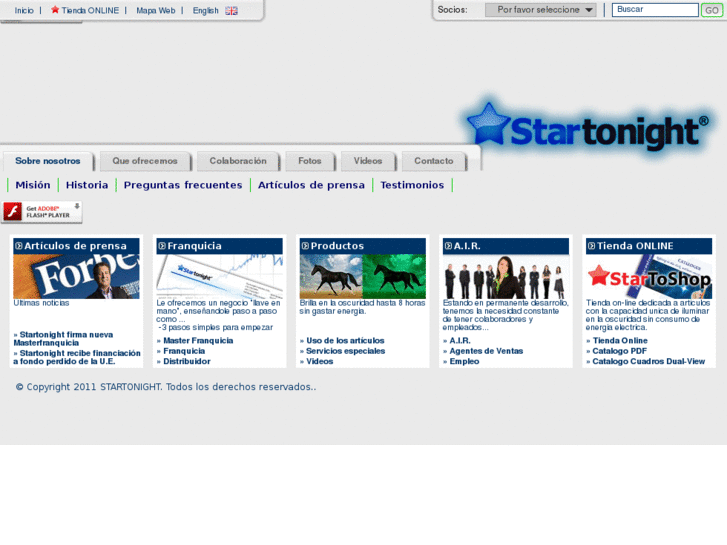Open the Uso de los artículos link
This screenshot has height=545, width=727.
click(x=345, y=340)
